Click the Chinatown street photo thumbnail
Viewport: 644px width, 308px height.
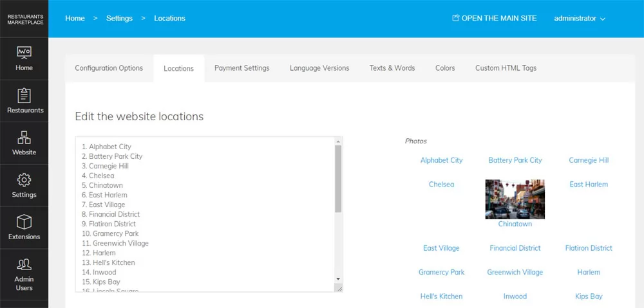pos(515,199)
